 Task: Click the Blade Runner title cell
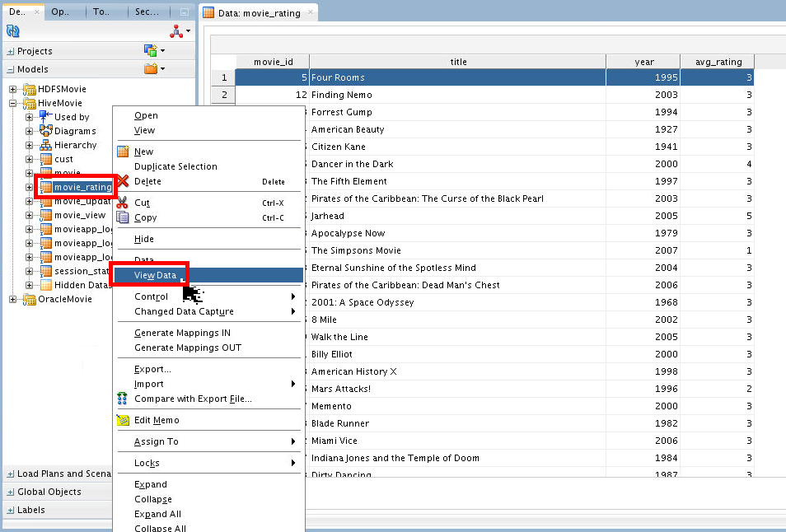(x=457, y=423)
